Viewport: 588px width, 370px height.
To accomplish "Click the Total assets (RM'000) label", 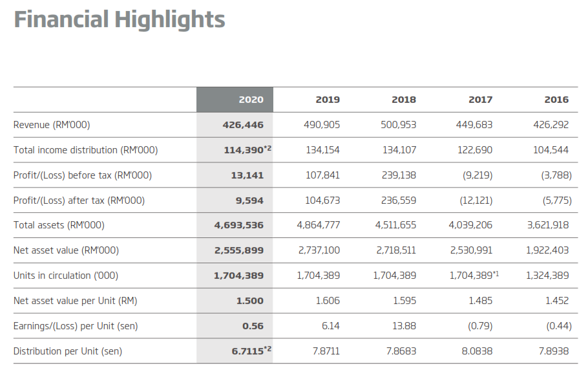I will [59, 225].
